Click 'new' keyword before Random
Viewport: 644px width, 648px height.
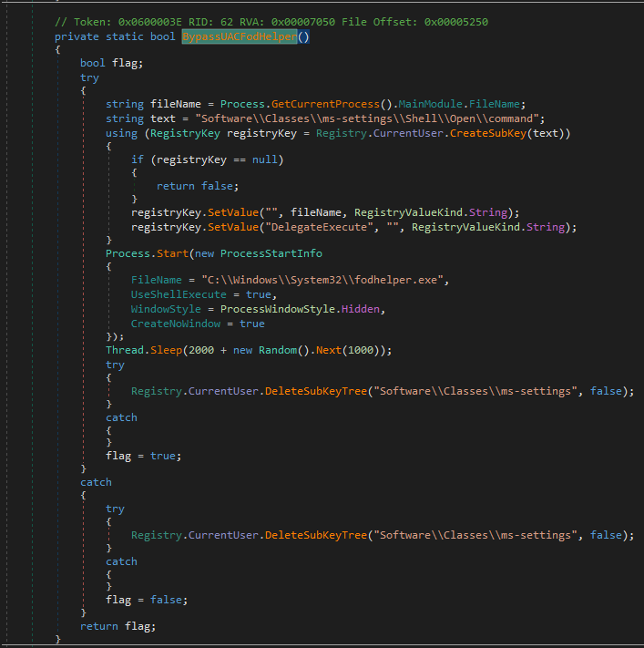[242, 351]
